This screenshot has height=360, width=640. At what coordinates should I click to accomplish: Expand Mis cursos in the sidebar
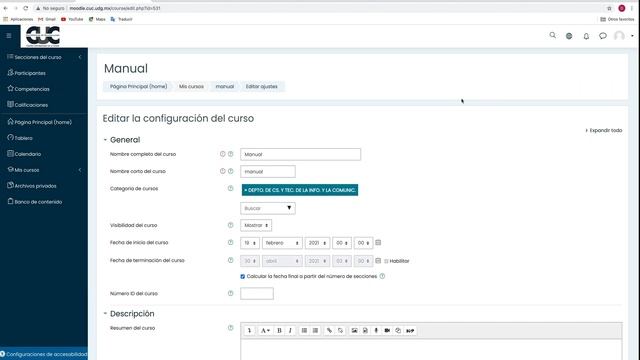coord(44,170)
